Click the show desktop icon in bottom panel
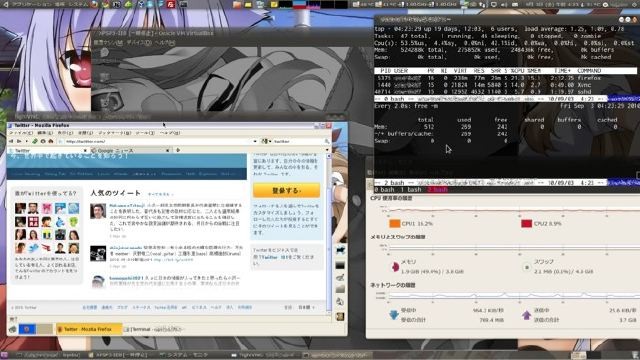 4,355
